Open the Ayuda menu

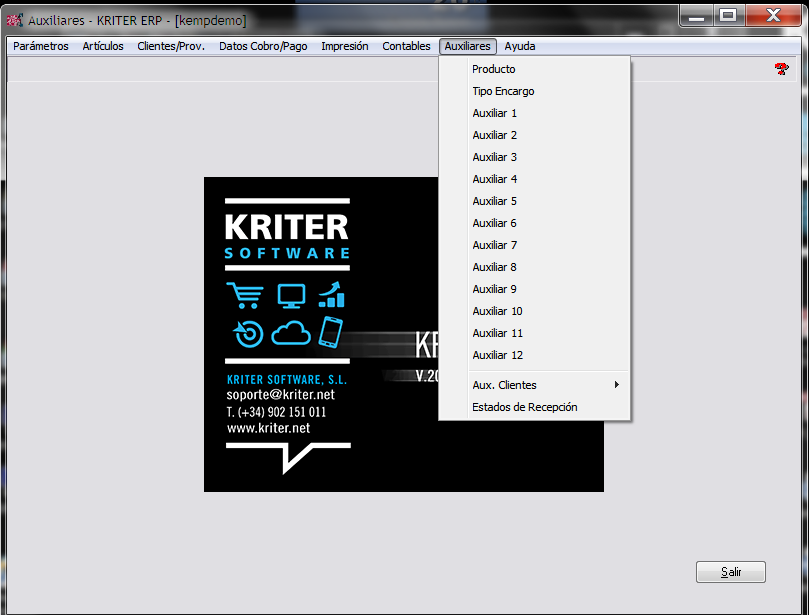[520, 46]
